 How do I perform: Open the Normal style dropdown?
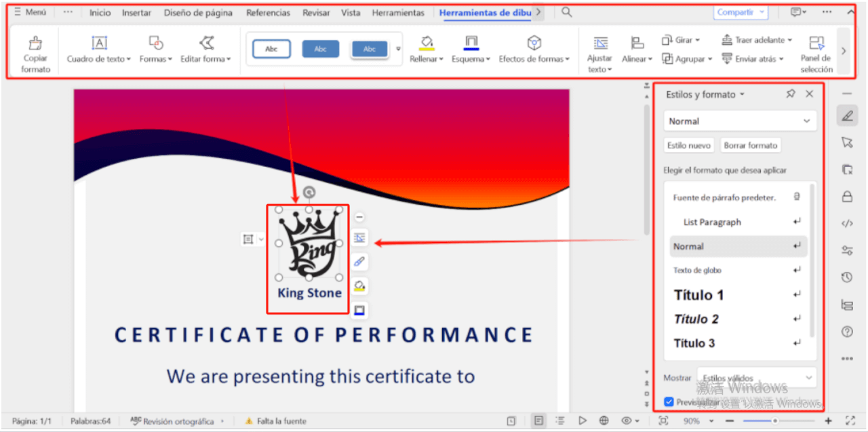(740, 121)
